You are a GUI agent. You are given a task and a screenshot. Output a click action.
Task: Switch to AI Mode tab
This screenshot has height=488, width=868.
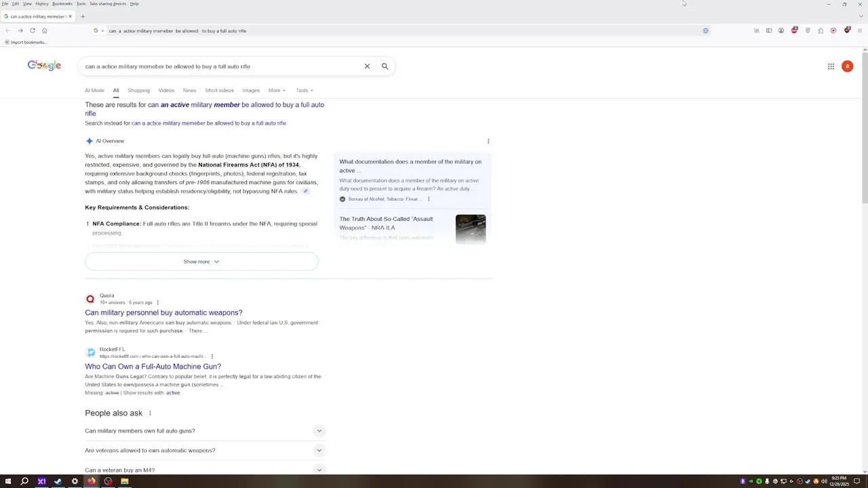94,90
